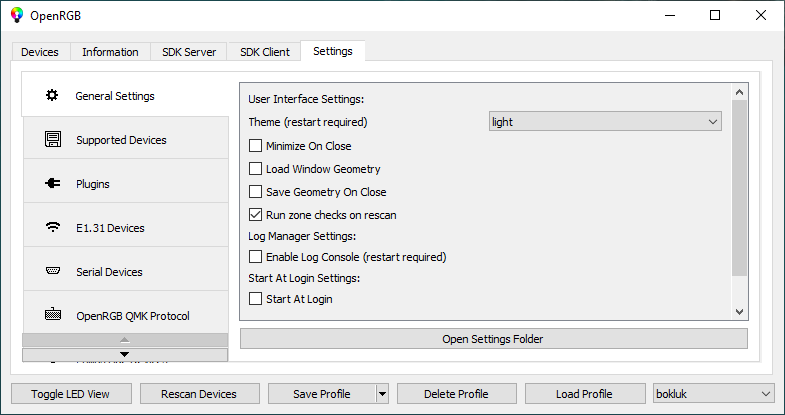Screen dimensions: 785x415
Task: Select Plugins in sidebar
Action: 126,183
